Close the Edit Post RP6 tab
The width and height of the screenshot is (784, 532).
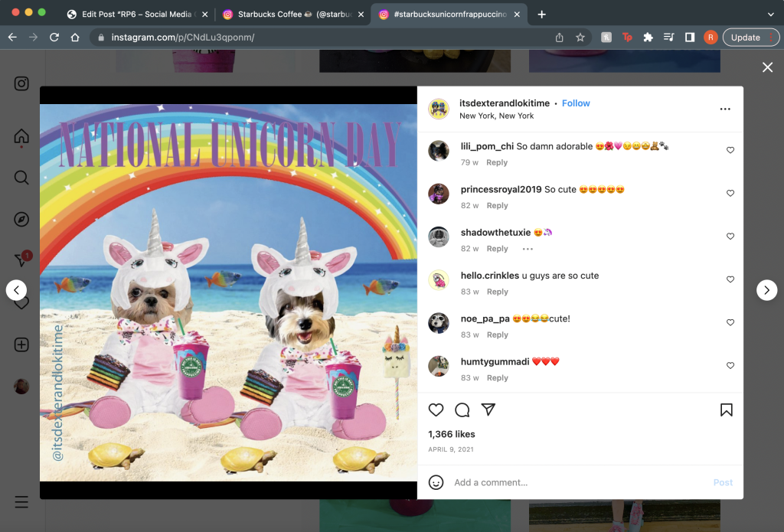pos(204,15)
